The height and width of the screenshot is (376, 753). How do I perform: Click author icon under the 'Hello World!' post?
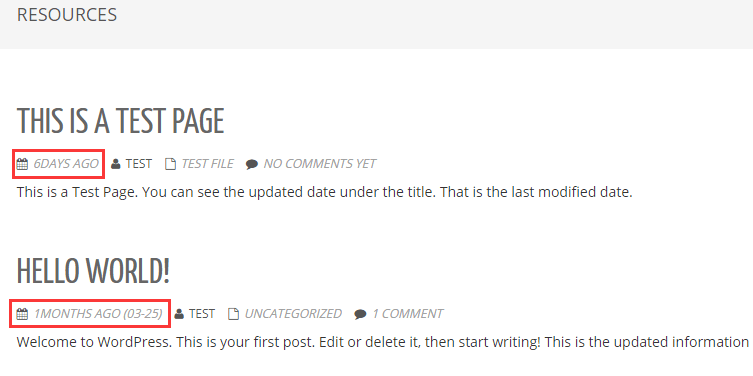(x=179, y=315)
